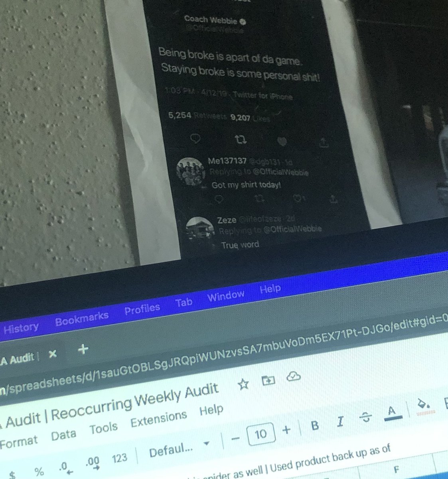Star the Reoccurring Weekly Audit spreadsheet
Image resolution: width=448 pixels, height=479 pixels.
(243, 384)
